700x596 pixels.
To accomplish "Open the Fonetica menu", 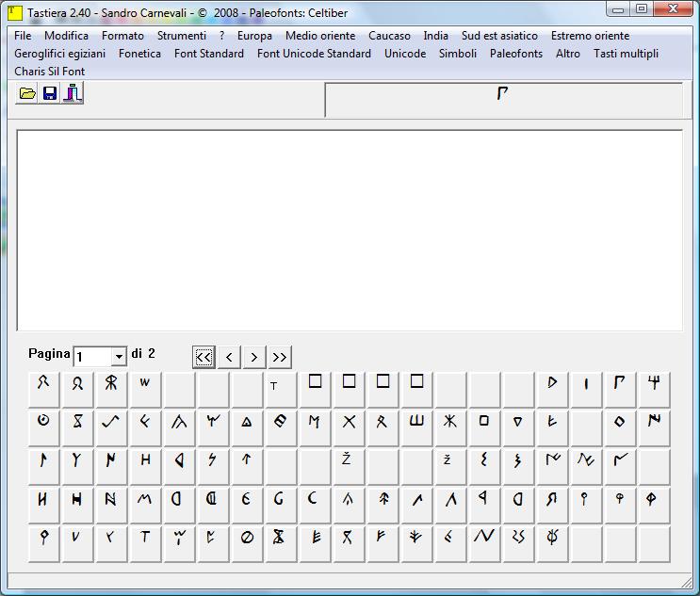I will [139, 54].
